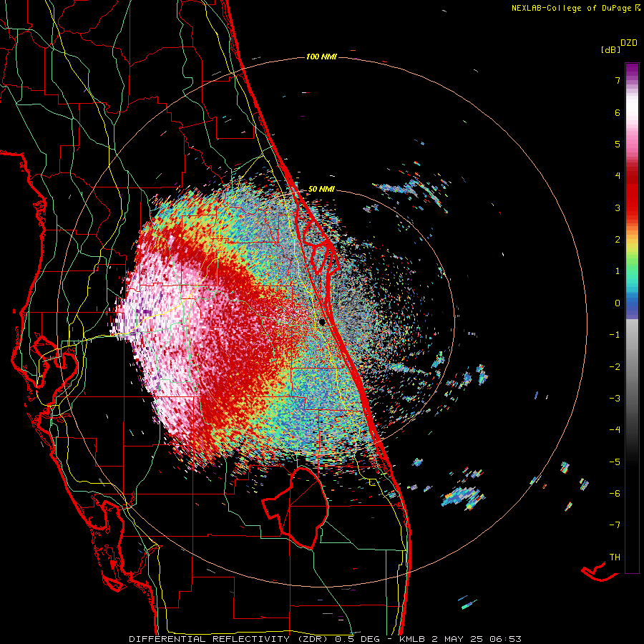Click the 100 NMI range ring label
This screenshot has height=644, width=644.
click(321, 57)
